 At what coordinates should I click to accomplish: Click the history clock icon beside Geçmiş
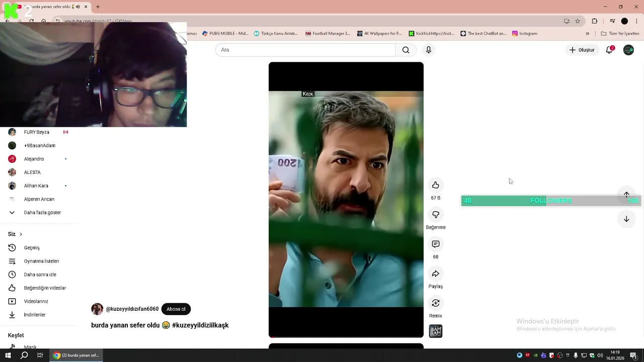12,248
